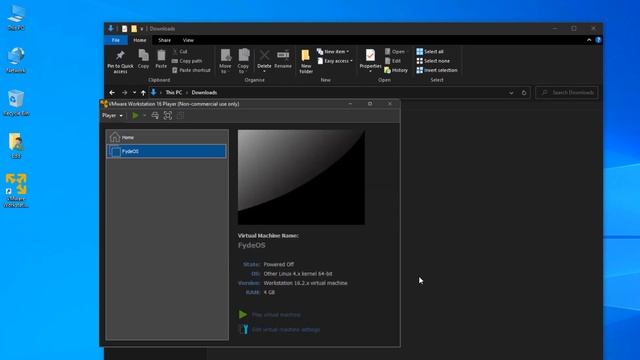Click the Unity mode toolbar icon in VMware
640x360 pixels.
pos(180,116)
